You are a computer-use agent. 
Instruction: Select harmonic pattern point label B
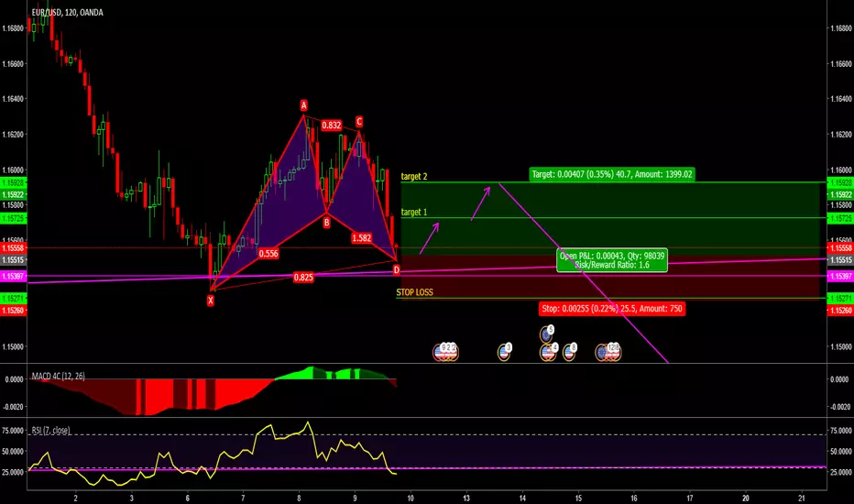326,222
